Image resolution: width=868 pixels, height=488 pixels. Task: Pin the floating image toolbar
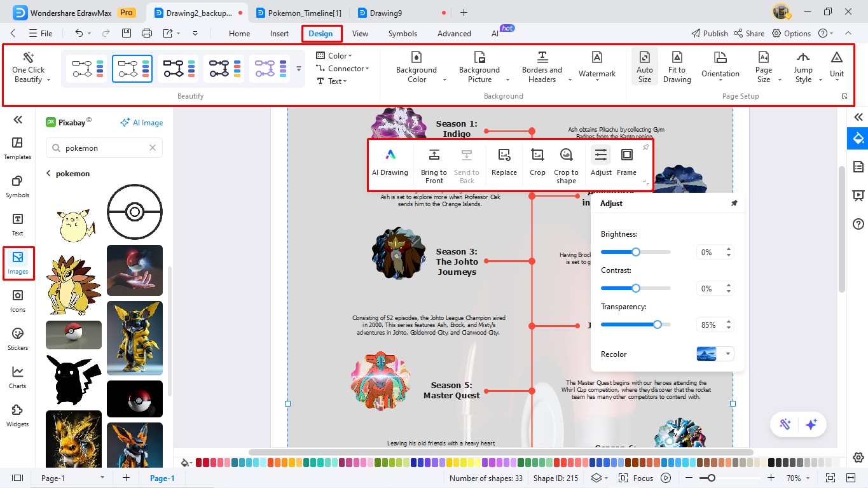click(645, 148)
